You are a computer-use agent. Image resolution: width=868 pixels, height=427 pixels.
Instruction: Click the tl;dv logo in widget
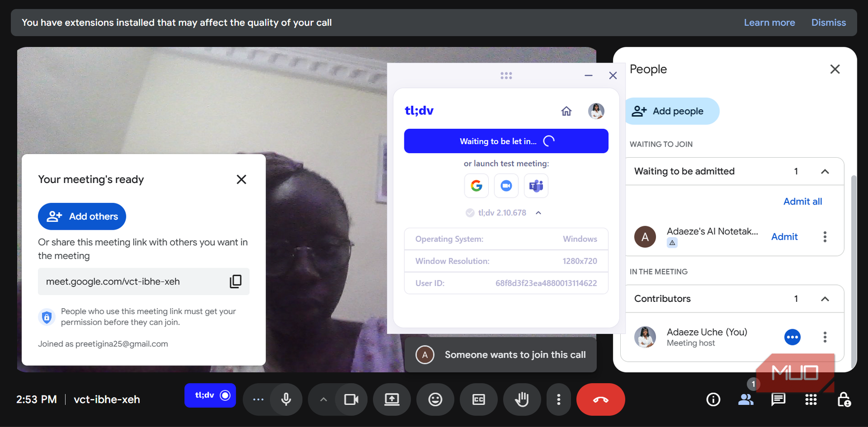click(419, 110)
